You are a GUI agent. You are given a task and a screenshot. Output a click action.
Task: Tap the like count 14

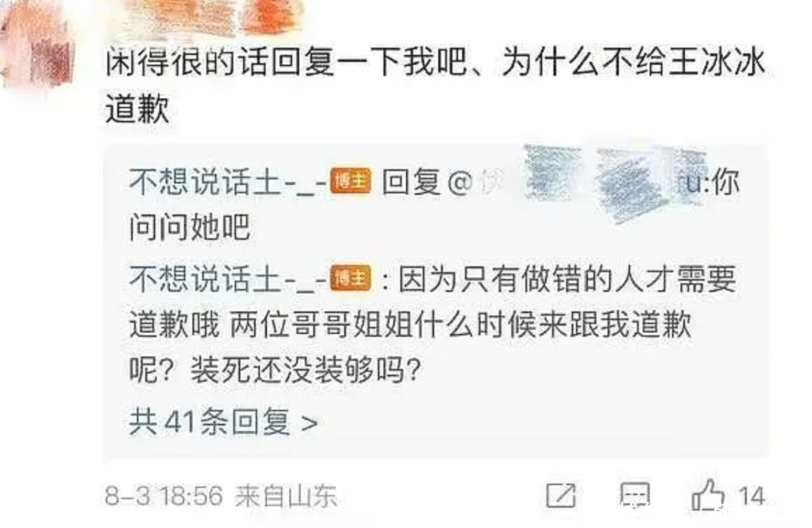[x=751, y=496]
